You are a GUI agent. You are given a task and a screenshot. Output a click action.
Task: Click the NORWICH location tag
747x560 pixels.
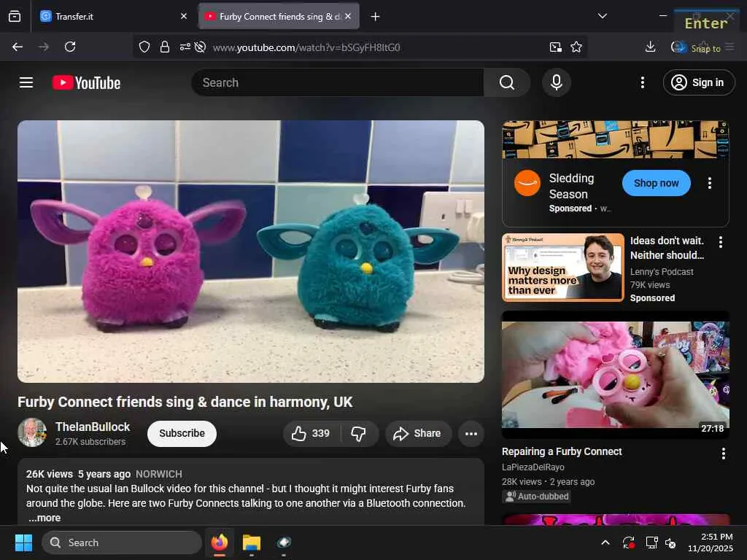[x=158, y=474]
